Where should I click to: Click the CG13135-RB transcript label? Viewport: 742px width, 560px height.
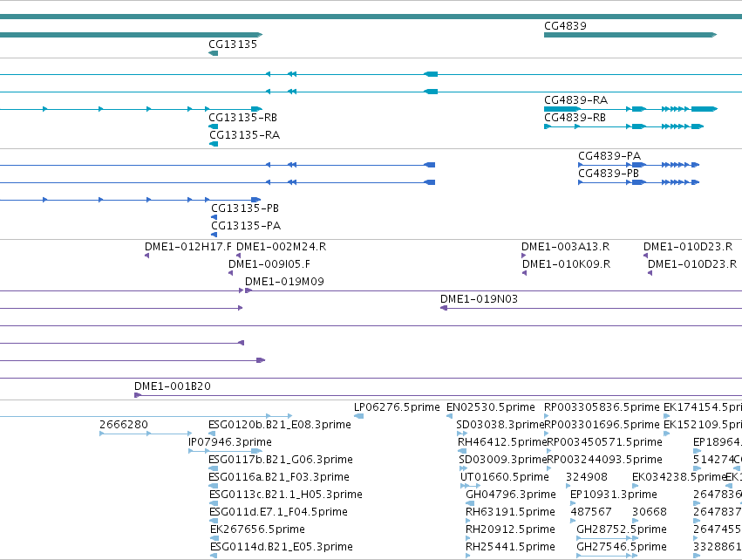pyautogui.click(x=242, y=118)
